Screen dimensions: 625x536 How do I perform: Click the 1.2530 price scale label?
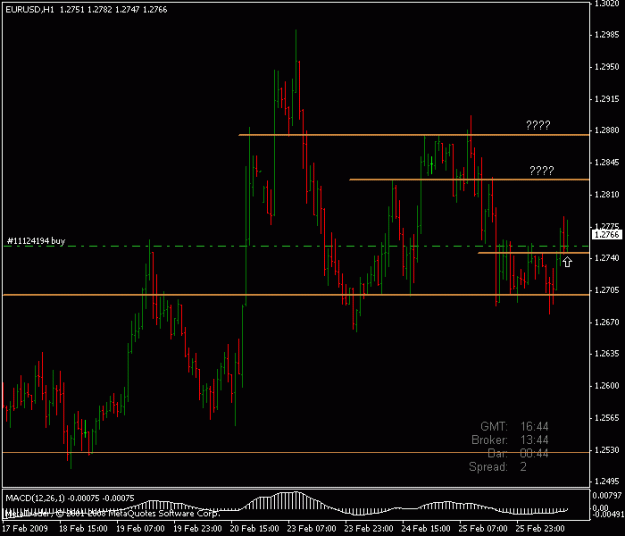pyautogui.click(x=607, y=450)
